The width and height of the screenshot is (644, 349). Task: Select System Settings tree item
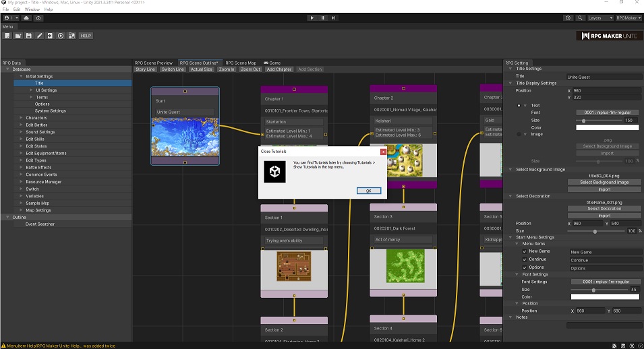[x=50, y=111]
